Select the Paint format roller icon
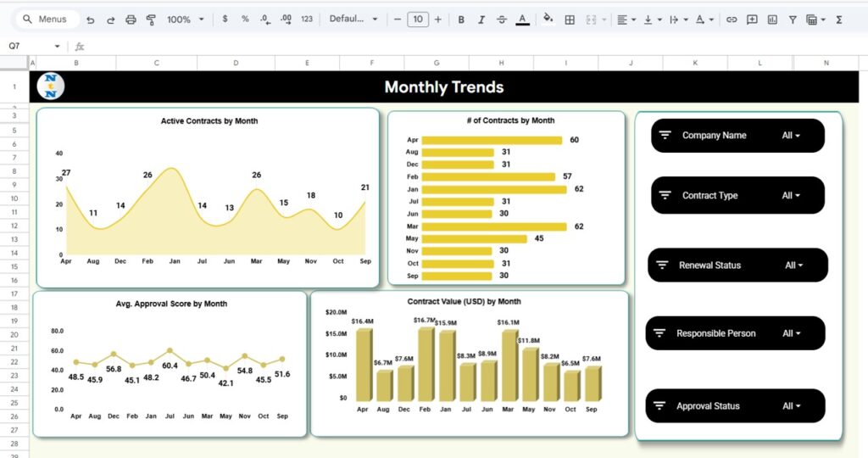This screenshot has width=868, height=458. [x=151, y=20]
